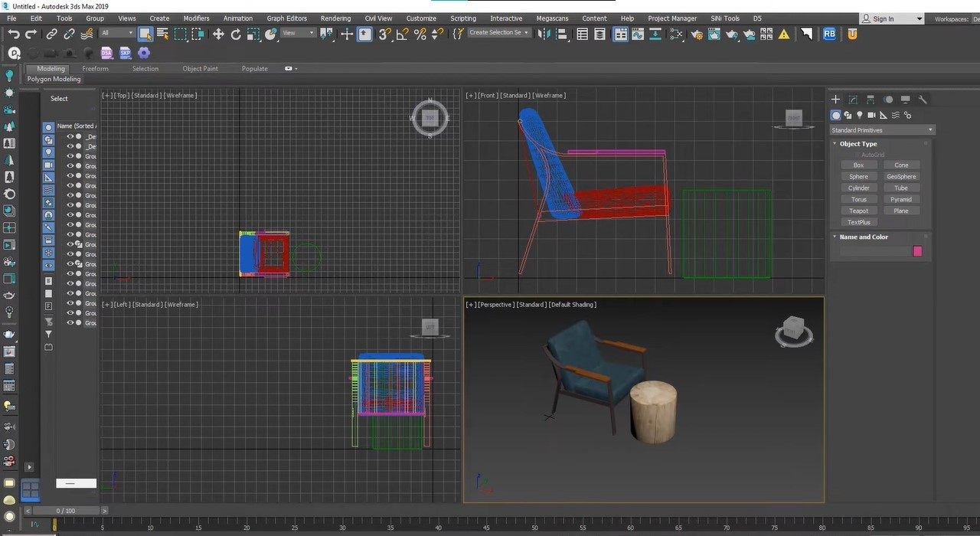Open the Lights creation category
Image resolution: width=980 pixels, height=536 pixels.
coord(859,115)
